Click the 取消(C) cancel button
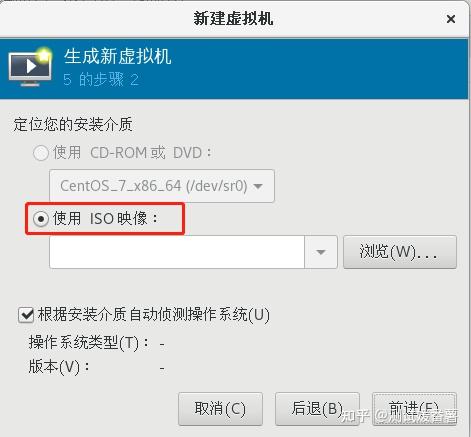 pos(220,409)
